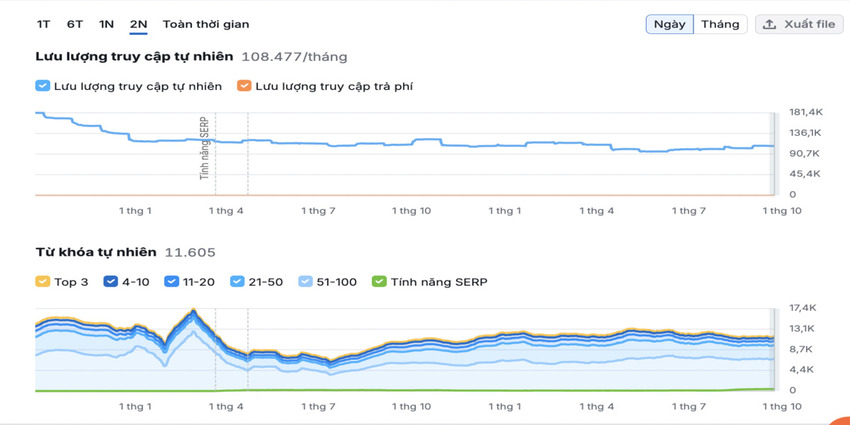The width and height of the screenshot is (850, 425).
Task: Uncheck the Top 3 keyword series
Action: point(42,282)
